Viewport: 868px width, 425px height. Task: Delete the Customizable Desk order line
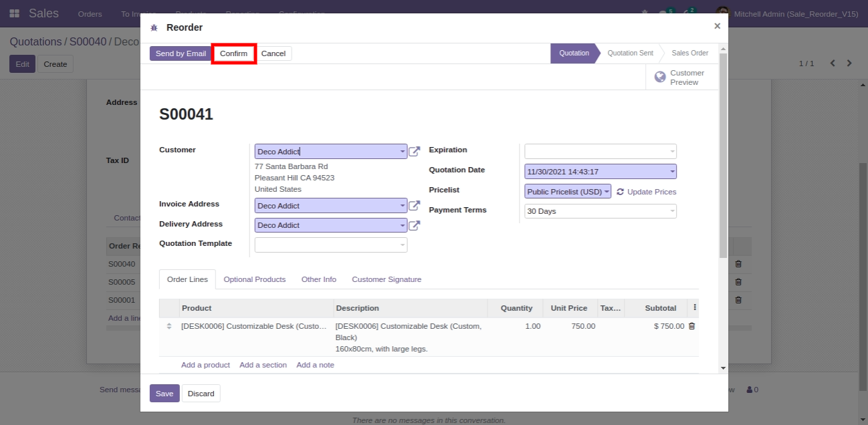691,326
